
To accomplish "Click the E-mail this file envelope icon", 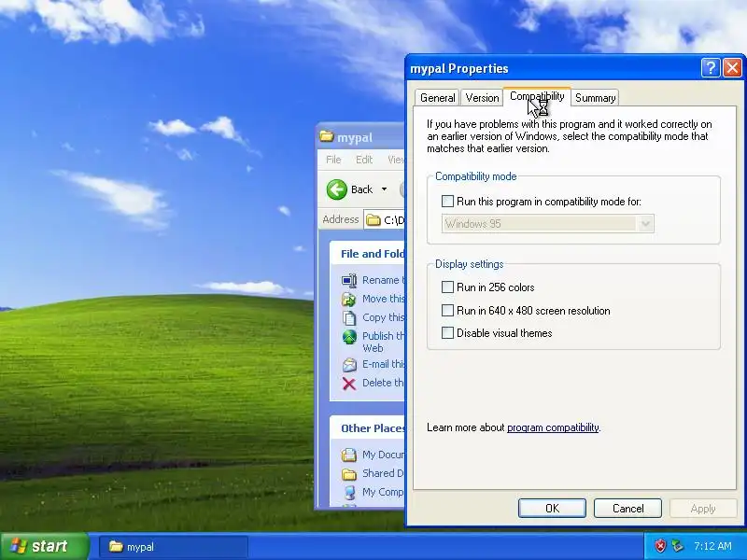I will point(349,365).
